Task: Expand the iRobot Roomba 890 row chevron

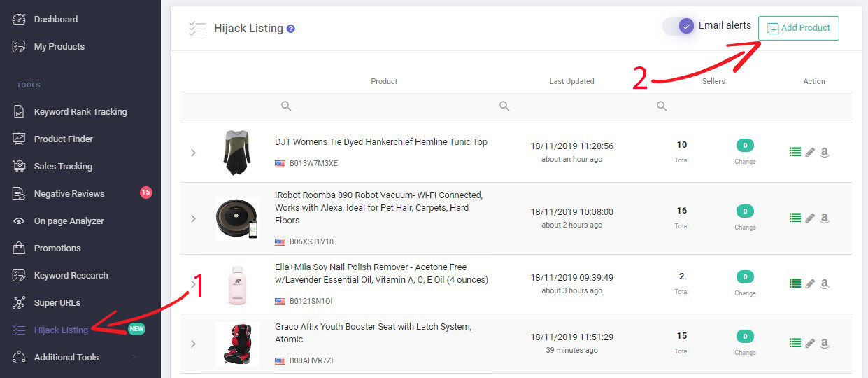Action: click(x=194, y=218)
